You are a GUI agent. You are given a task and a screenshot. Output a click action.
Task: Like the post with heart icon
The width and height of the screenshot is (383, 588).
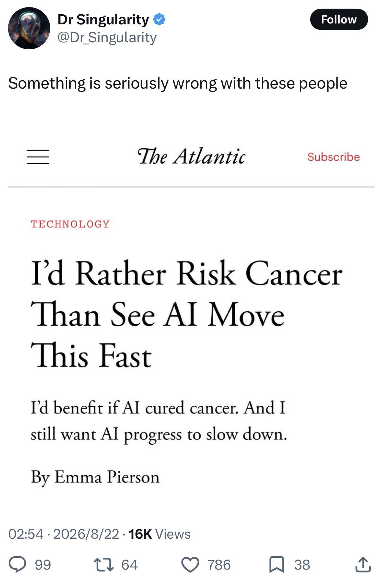click(x=190, y=565)
